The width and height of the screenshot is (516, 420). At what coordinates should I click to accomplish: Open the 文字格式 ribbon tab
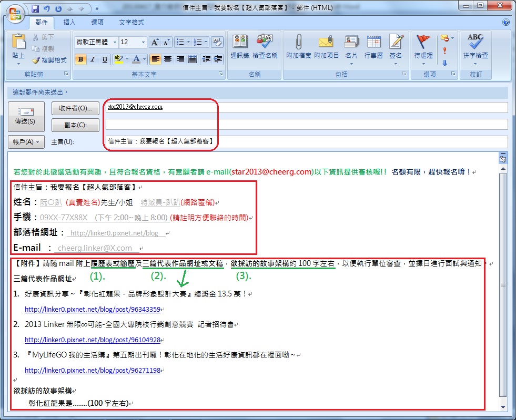131,23
